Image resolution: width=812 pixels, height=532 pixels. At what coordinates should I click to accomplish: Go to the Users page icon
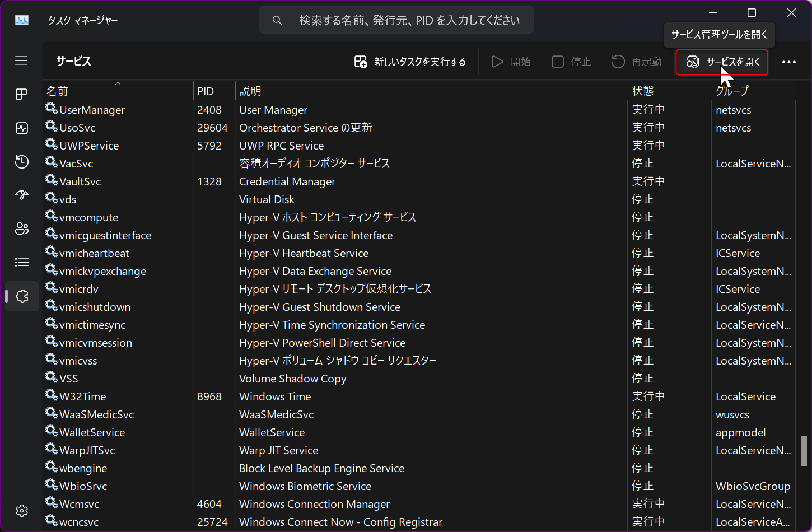(21, 228)
